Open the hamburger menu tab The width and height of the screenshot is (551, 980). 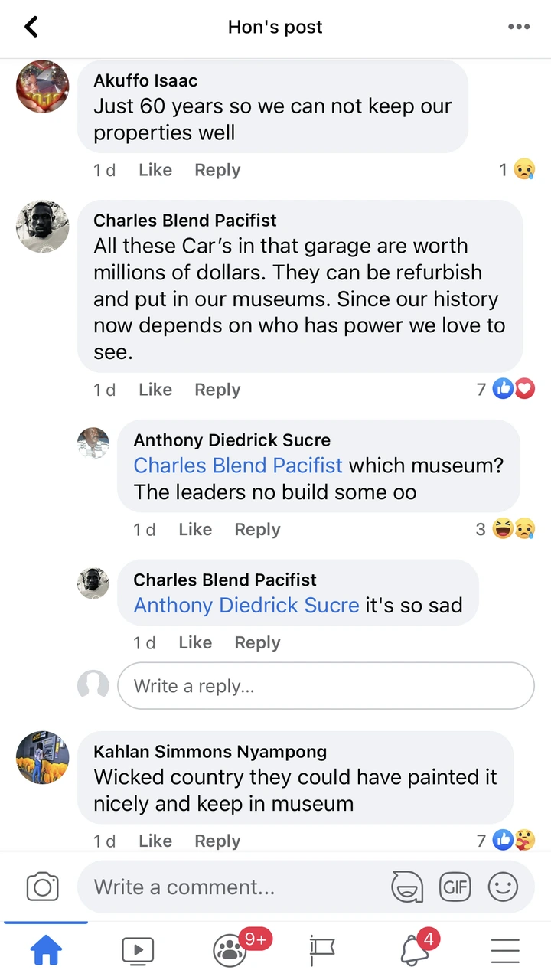[x=505, y=951]
